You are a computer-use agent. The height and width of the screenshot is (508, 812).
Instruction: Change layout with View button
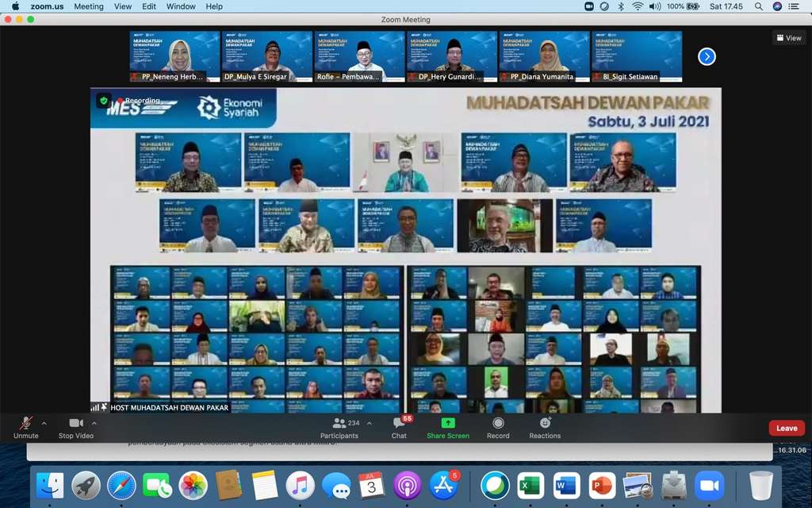pos(789,38)
